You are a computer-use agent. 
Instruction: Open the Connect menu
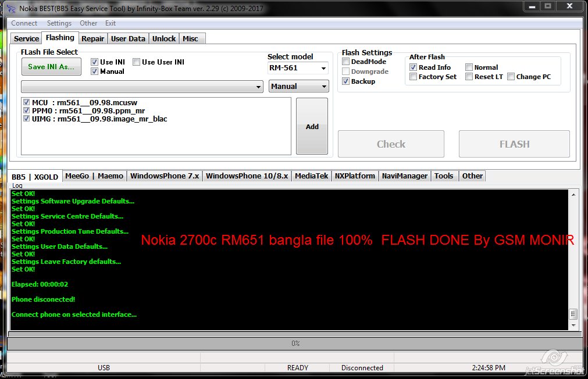(x=24, y=23)
